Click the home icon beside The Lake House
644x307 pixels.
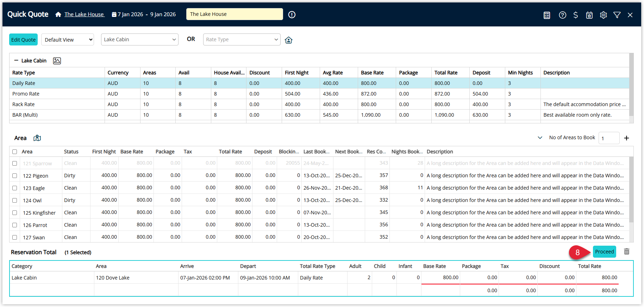[x=58, y=14]
